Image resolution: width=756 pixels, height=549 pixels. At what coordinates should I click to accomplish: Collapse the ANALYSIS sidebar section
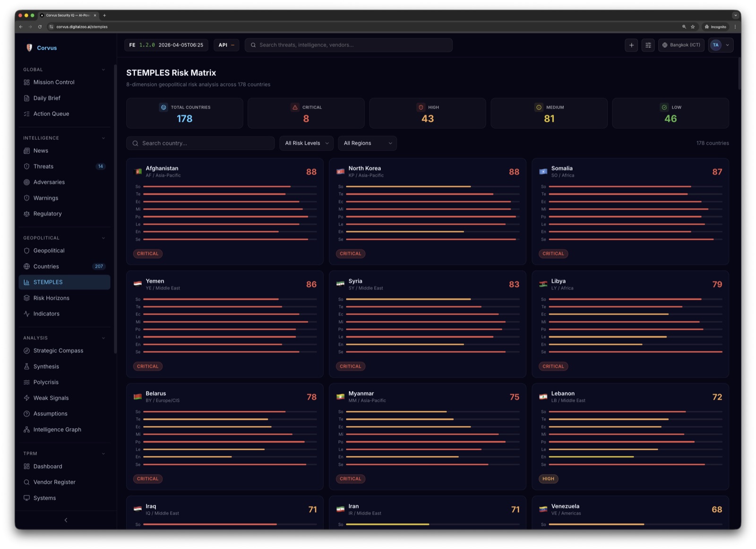(x=103, y=338)
